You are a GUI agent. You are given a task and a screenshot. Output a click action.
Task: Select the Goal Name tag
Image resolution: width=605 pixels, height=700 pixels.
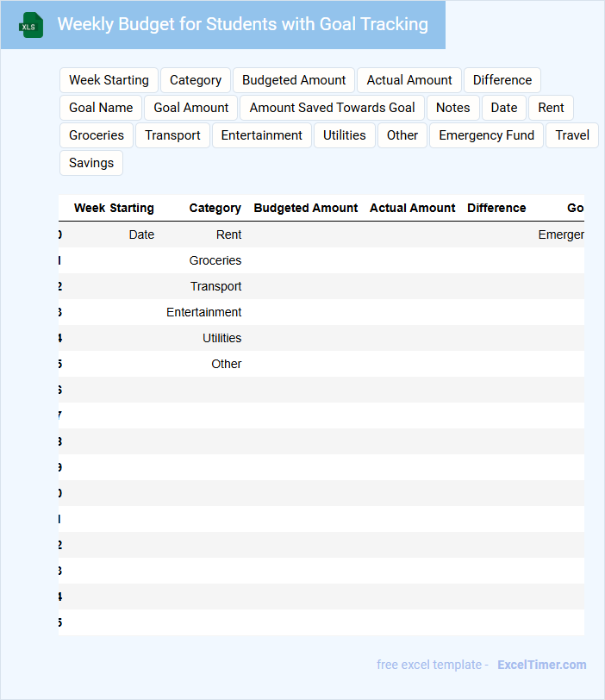click(x=101, y=108)
